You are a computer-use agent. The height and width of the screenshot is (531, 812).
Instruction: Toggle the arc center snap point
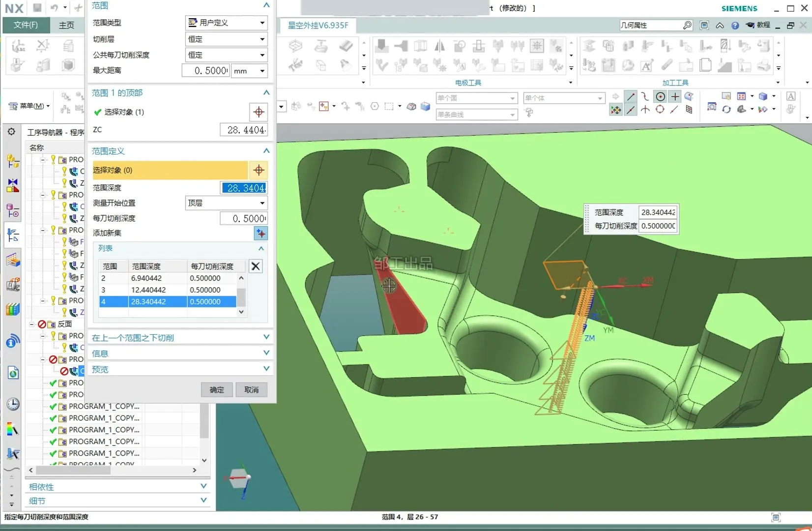660,97
